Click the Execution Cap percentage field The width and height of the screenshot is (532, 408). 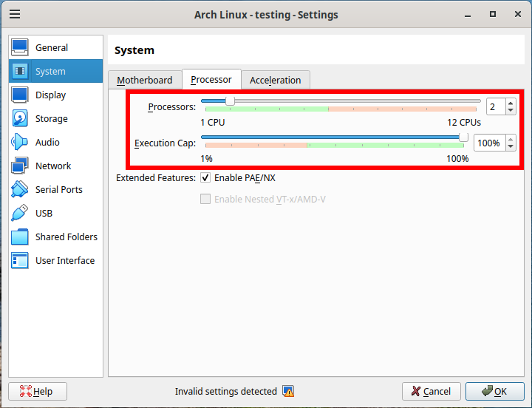tap(488, 143)
